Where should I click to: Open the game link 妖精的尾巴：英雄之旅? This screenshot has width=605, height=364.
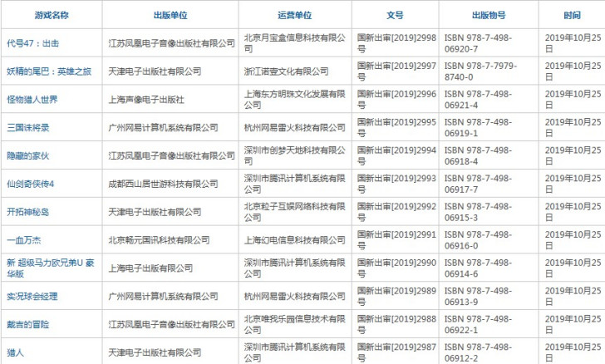click(49, 71)
